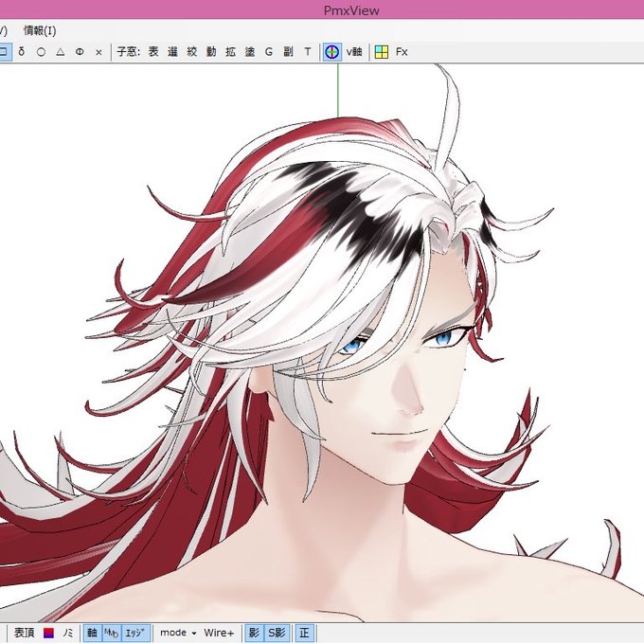Open the 表 sub-window

coord(153,52)
